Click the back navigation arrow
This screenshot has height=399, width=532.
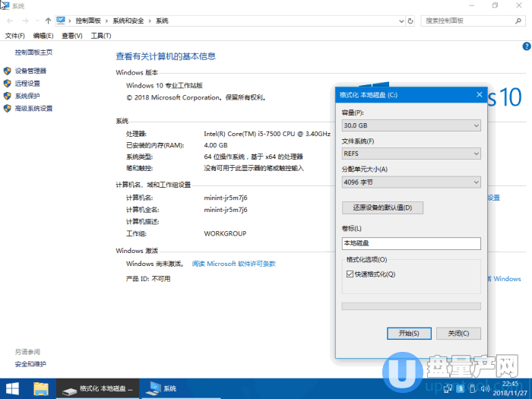pos(8,21)
